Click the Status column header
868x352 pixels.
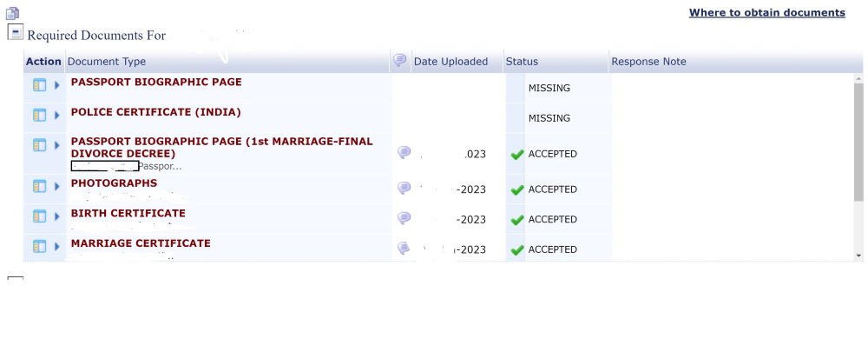tap(522, 62)
